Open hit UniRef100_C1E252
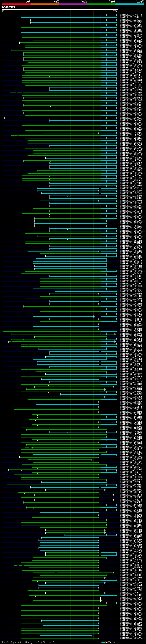This screenshot has height=644, width=146. [x=131, y=22]
